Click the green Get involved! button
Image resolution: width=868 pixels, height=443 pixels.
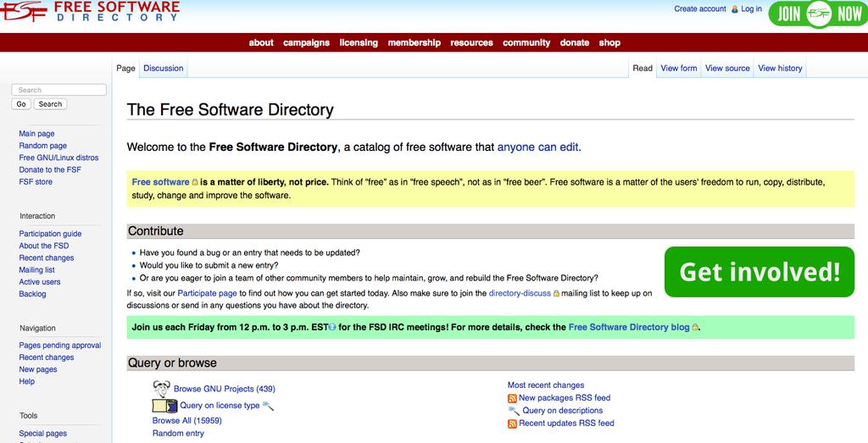[759, 272]
